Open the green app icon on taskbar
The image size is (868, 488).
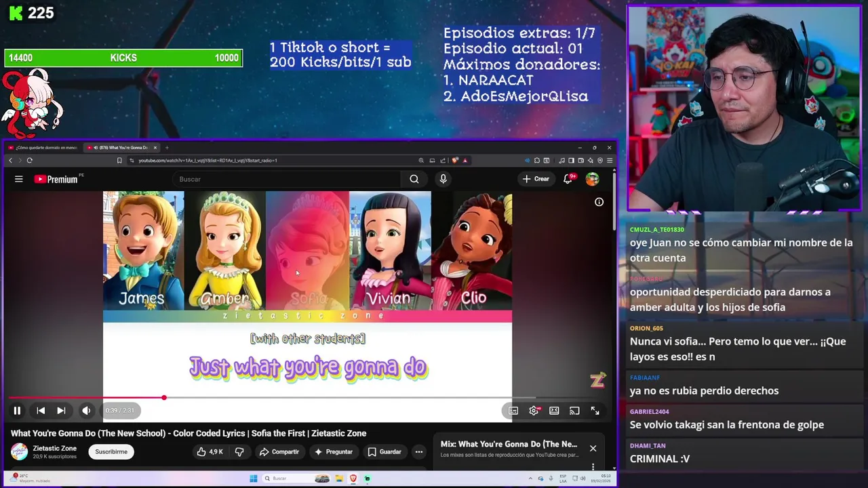click(368, 479)
